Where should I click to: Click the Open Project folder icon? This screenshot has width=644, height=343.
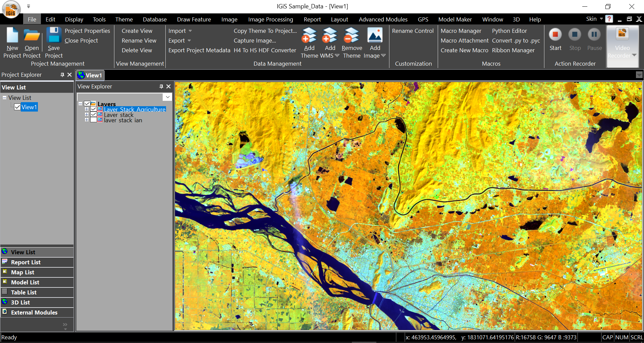(32, 35)
